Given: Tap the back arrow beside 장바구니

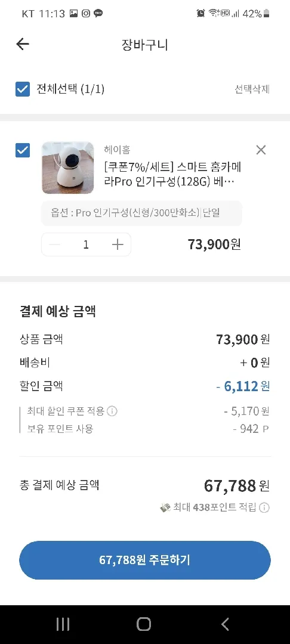Looking at the screenshot, I should click(23, 44).
